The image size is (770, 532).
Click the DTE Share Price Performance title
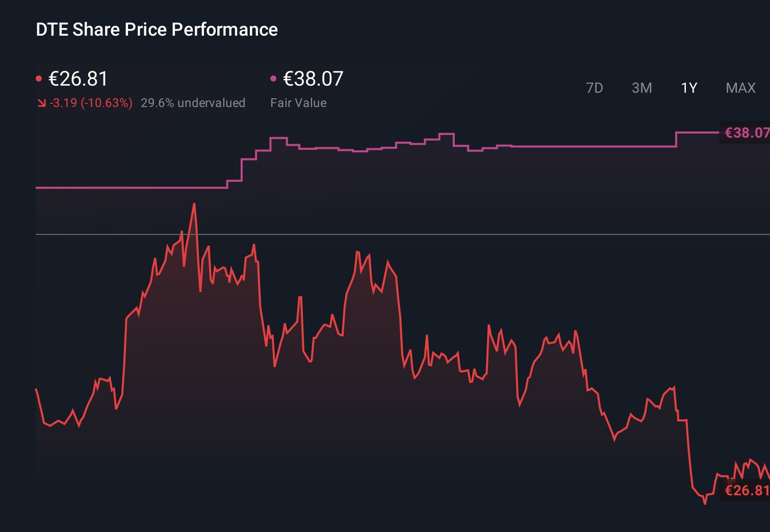tap(157, 30)
